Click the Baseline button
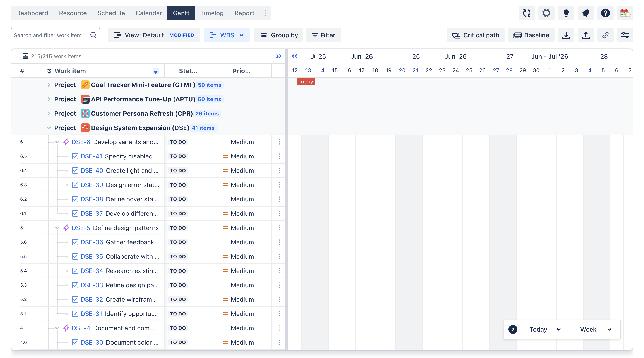This screenshot has height=358, width=644. (531, 35)
